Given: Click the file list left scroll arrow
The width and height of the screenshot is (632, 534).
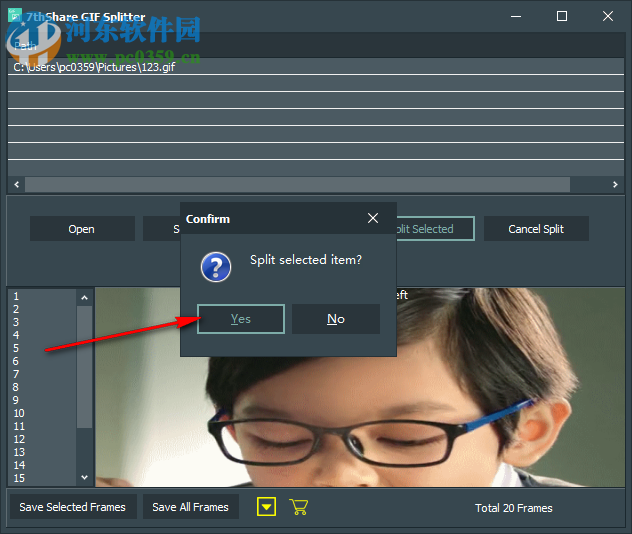Looking at the screenshot, I should pyautogui.click(x=17, y=185).
